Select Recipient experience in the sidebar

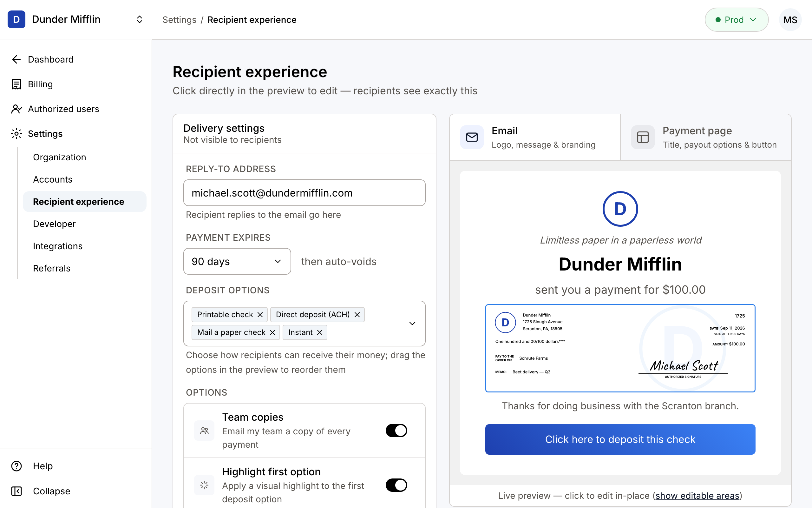click(85, 202)
